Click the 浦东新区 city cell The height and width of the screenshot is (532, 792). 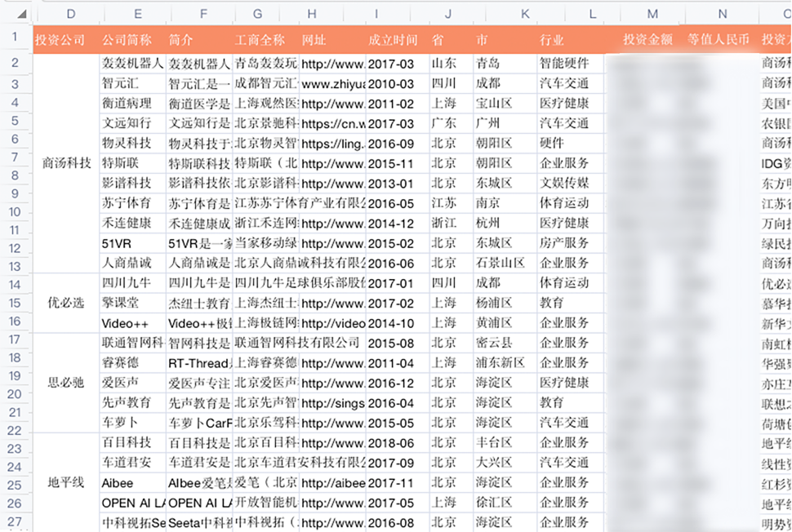point(505,363)
